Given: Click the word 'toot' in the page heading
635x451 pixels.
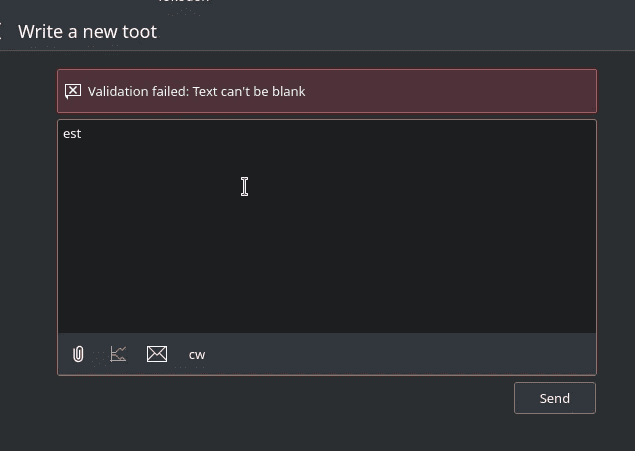Looking at the screenshot, I should click(138, 32).
